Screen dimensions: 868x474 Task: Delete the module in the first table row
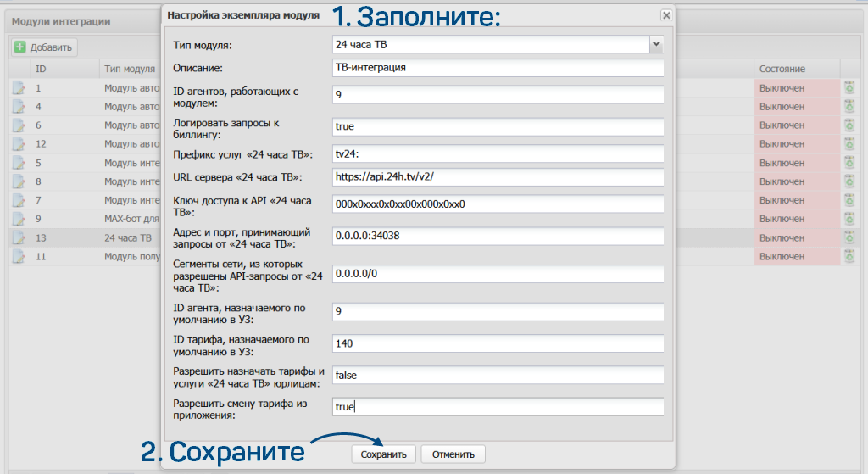849,87
